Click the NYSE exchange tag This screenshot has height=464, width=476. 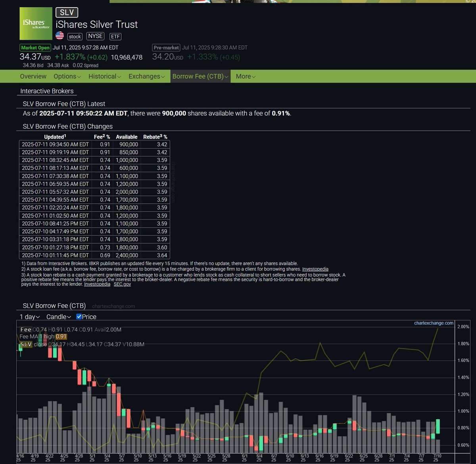(x=95, y=36)
